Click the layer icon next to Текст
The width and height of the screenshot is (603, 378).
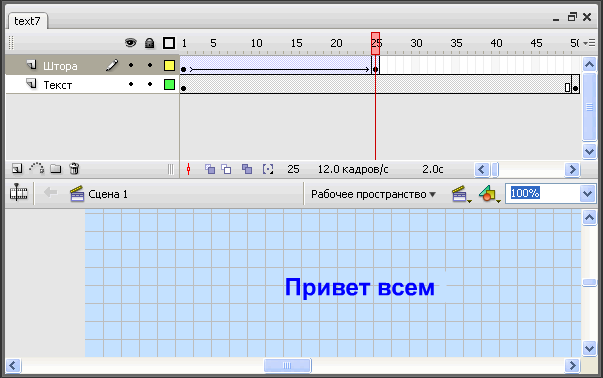32,83
